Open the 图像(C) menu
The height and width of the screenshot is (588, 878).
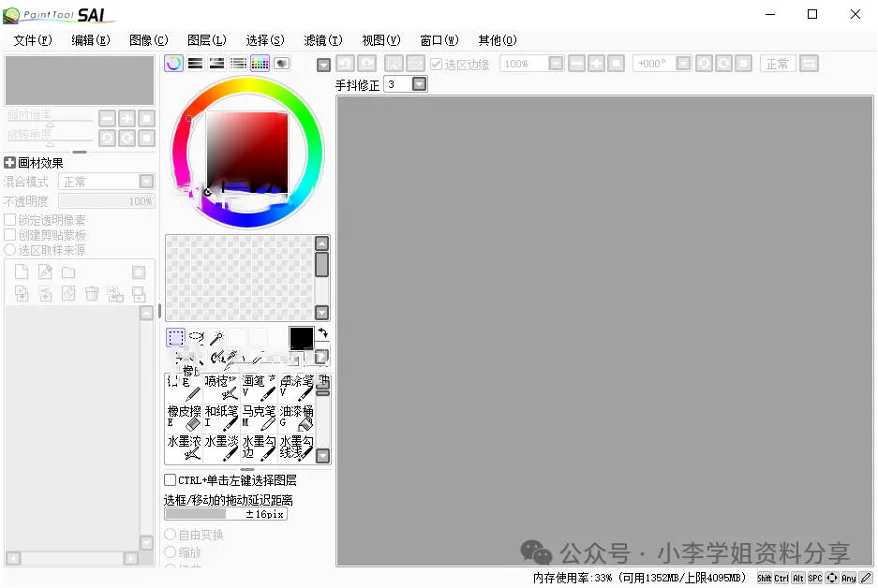pyautogui.click(x=148, y=40)
